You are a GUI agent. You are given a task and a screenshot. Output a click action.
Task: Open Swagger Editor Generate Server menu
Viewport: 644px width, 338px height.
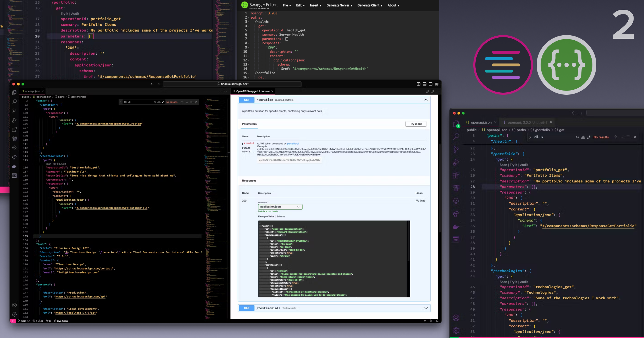click(x=339, y=5)
